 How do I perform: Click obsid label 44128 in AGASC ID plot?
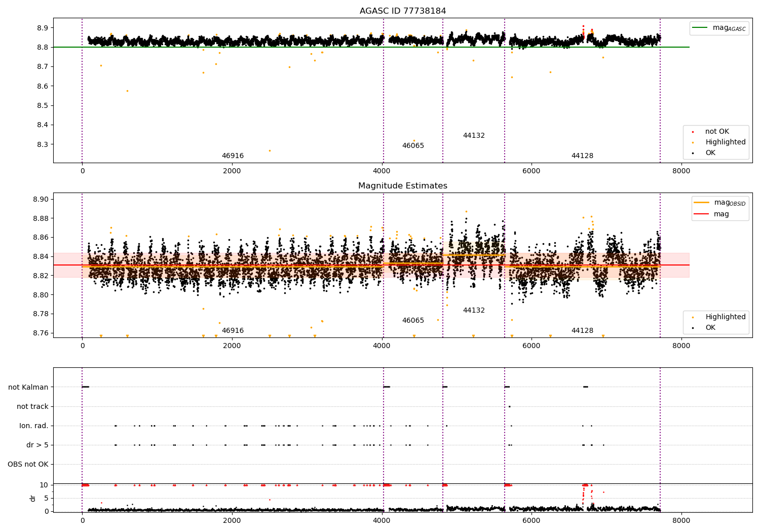582,156
